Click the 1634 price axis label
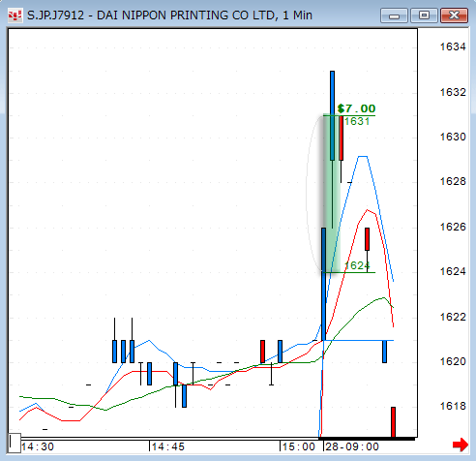Viewport: 476px width, 461px height. click(453, 46)
